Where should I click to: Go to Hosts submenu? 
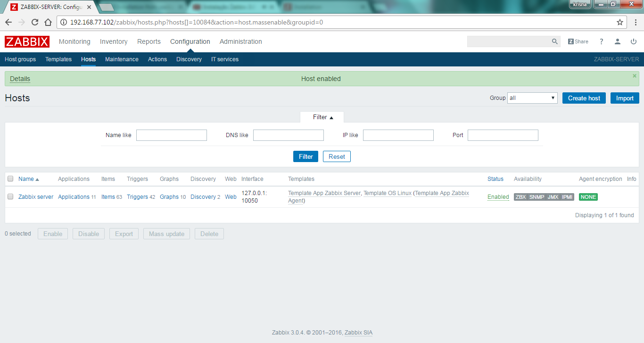point(88,59)
